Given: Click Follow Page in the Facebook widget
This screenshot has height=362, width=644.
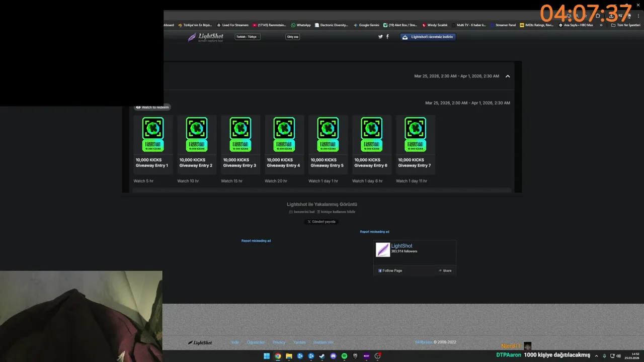Looking at the screenshot, I should click(x=390, y=270).
